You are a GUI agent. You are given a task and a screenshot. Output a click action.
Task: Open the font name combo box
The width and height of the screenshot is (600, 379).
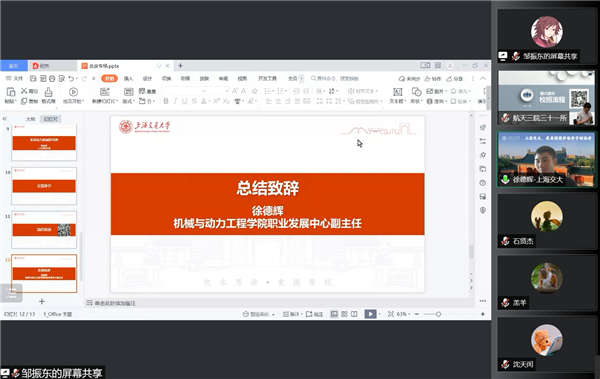(184, 91)
